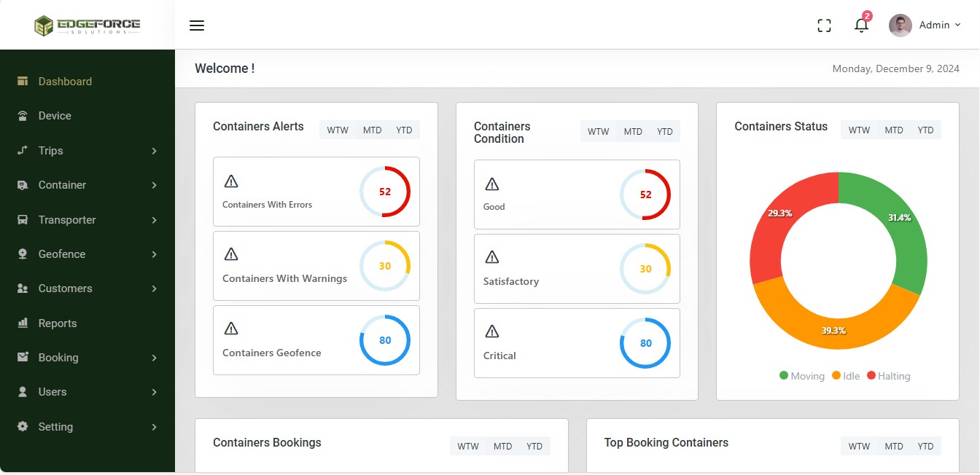Open the Container menu item

62,185
